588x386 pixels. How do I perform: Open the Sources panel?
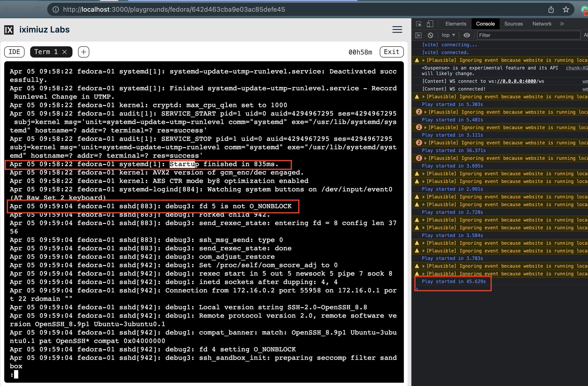[x=514, y=24]
